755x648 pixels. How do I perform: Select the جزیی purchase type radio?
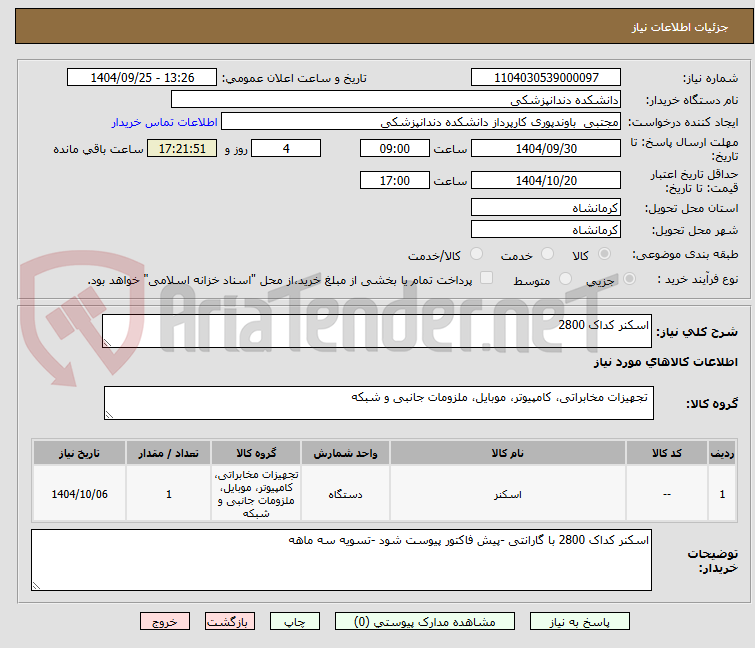pos(629,279)
